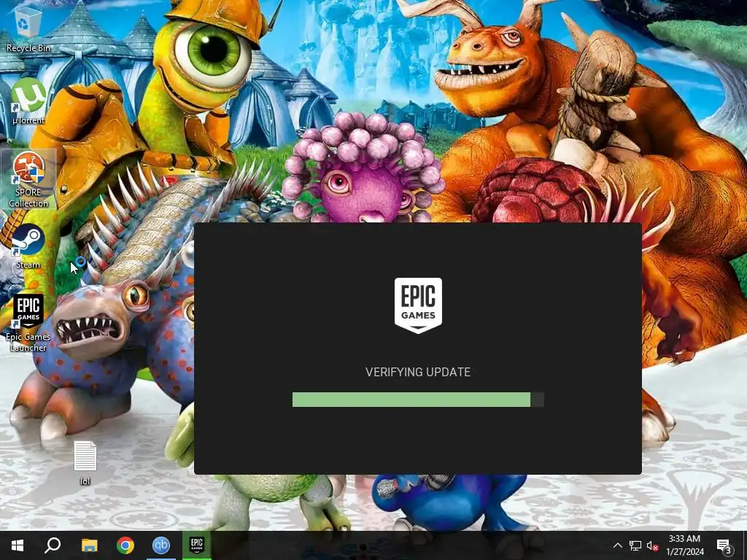Open the notification center with 3 alerts
747x560 pixels.
(724, 545)
